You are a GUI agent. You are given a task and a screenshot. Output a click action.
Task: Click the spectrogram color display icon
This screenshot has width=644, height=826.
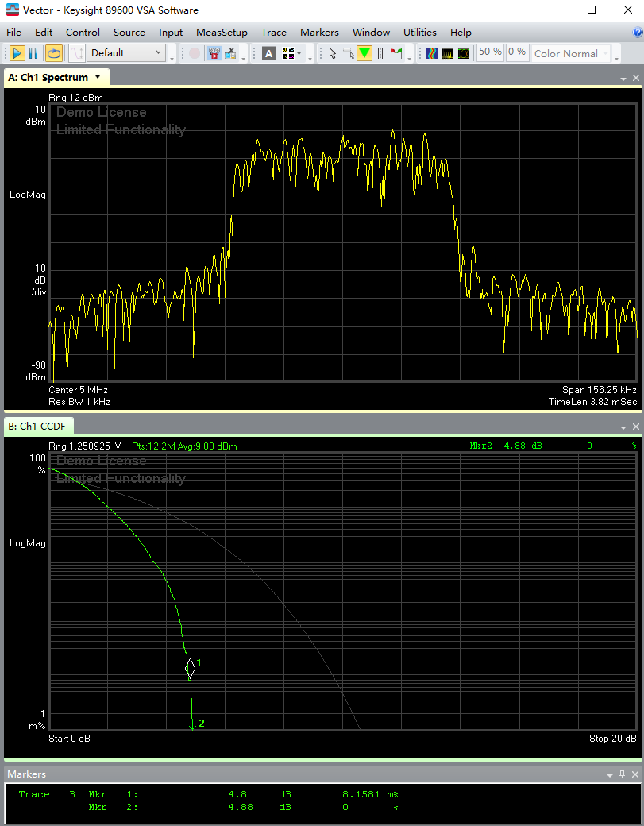coord(432,53)
